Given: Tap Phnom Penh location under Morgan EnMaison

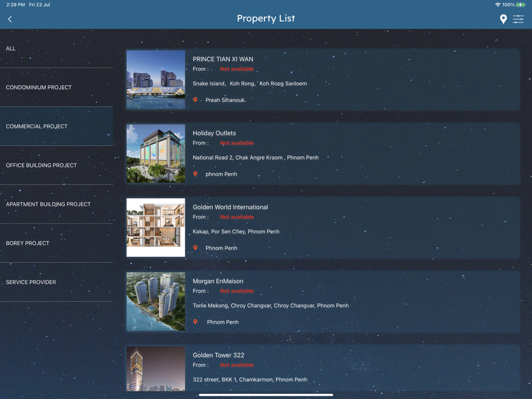Looking at the screenshot, I should click(222, 322).
